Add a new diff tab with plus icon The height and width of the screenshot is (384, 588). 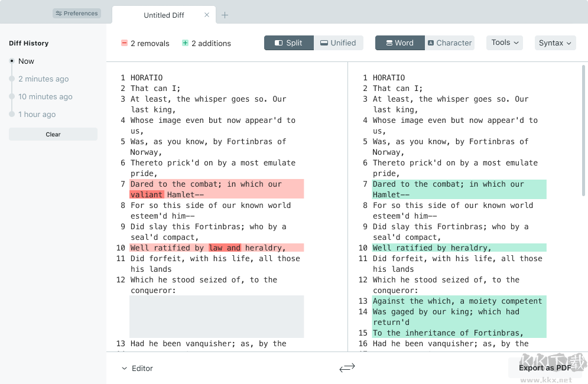click(225, 15)
